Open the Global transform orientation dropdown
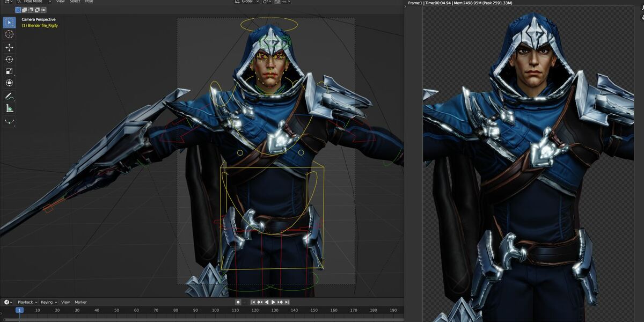The image size is (644, 322). click(x=246, y=2)
